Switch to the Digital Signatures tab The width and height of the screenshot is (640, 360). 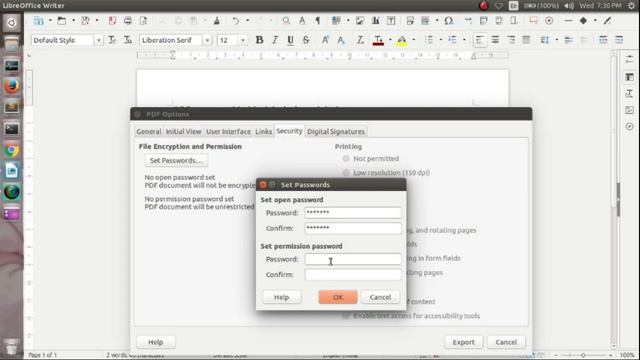click(x=336, y=131)
